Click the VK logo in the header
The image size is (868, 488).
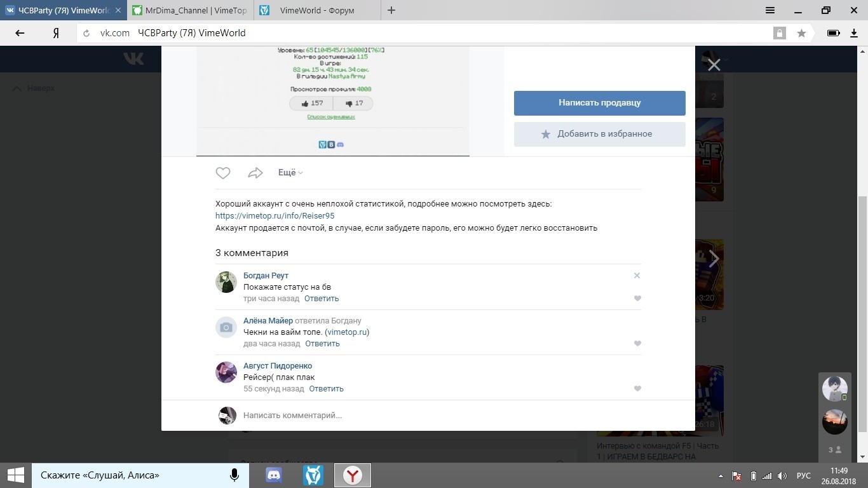pyautogui.click(x=133, y=58)
